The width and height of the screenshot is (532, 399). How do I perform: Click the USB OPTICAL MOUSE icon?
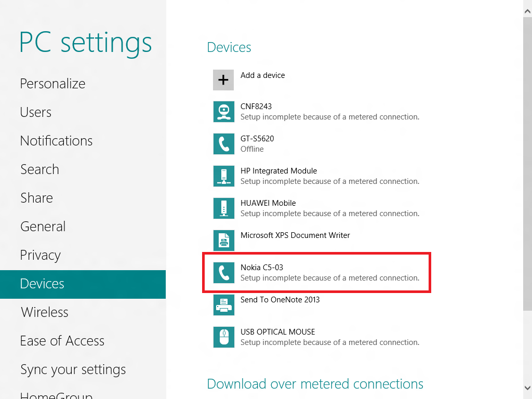click(223, 337)
